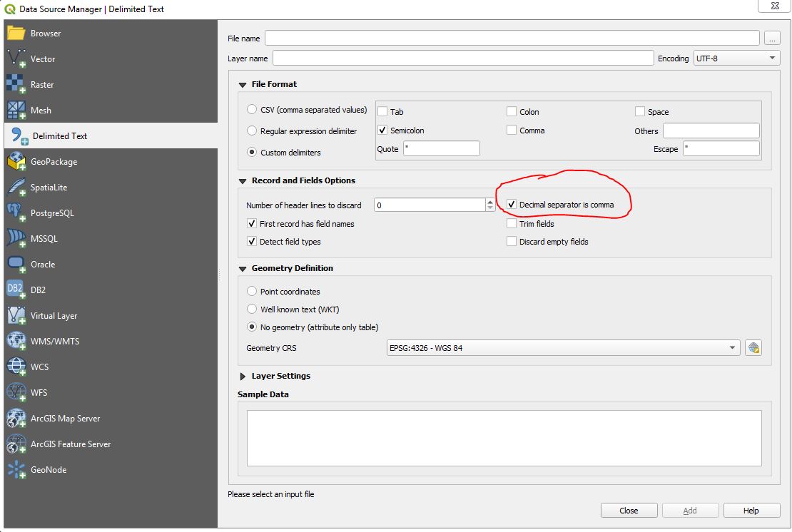Click the Delimited Text comma icon
Image resolution: width=792 pixels, height=532 pixels.
[19, 135]
